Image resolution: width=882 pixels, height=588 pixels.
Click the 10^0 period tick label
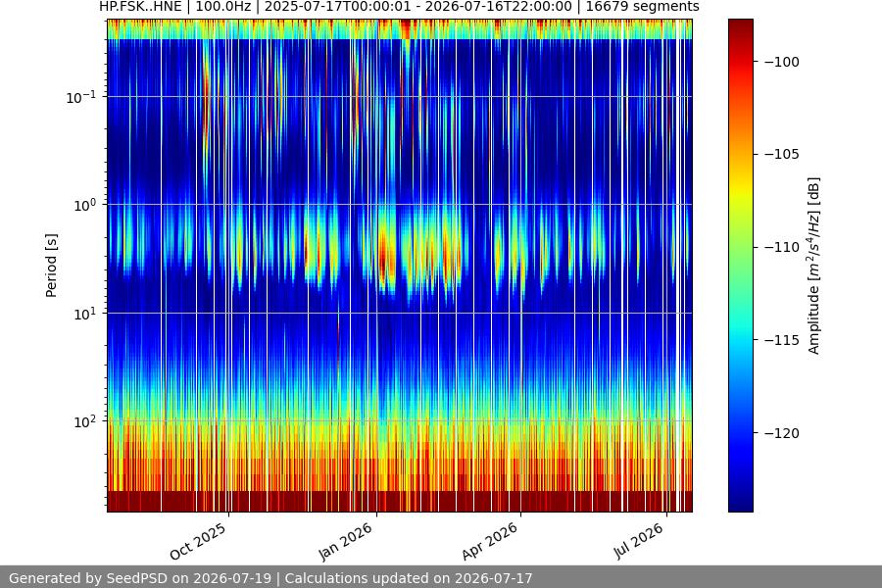click(85, 206)
